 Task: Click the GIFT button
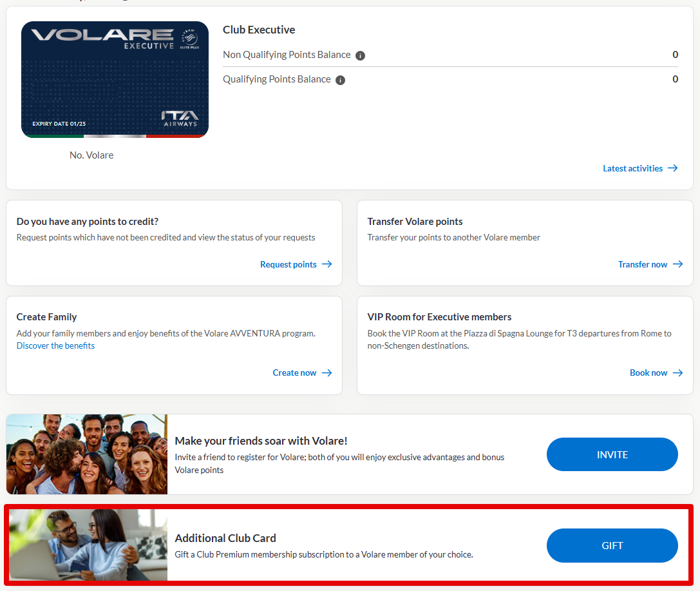click(x=612, y=545)
